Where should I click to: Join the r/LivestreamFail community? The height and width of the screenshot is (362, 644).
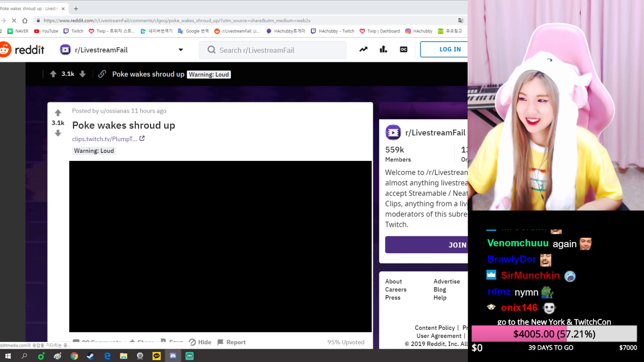(x=426, y=245)
